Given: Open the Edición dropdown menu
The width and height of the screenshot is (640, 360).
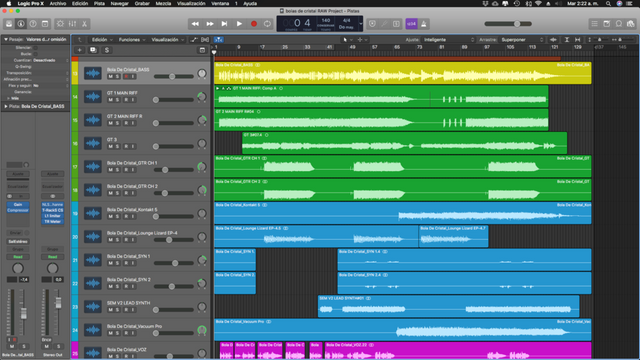Looking at the screenshot, I should pyautogui.click(x=102, y=40).
